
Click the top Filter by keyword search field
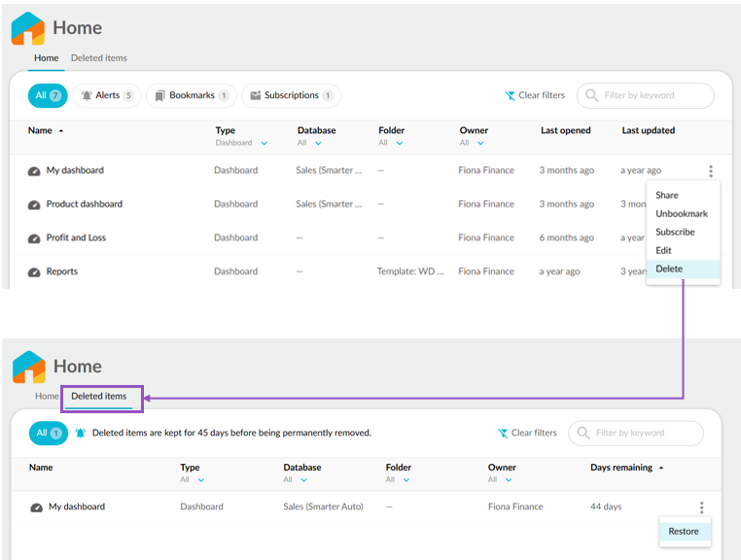click(645, 95)
